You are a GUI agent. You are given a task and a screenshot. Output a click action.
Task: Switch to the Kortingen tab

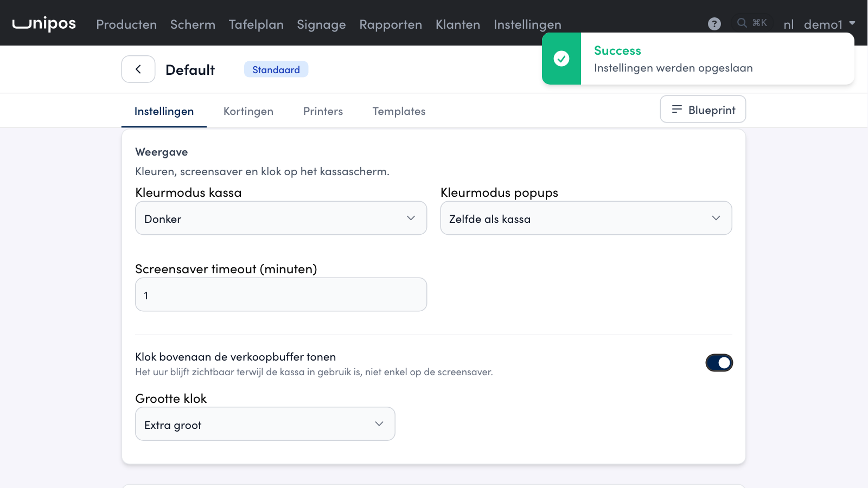click(248, 111)
